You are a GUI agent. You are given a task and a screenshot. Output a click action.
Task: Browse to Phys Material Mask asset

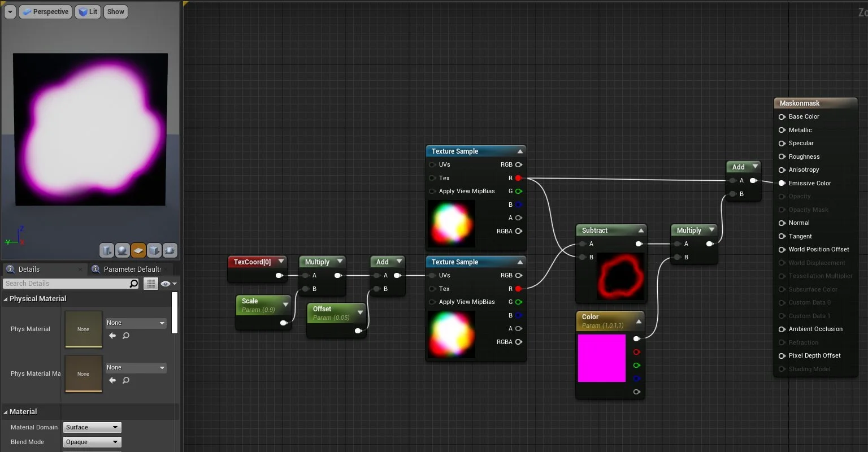pyautogui.click(x=126, y=380)
